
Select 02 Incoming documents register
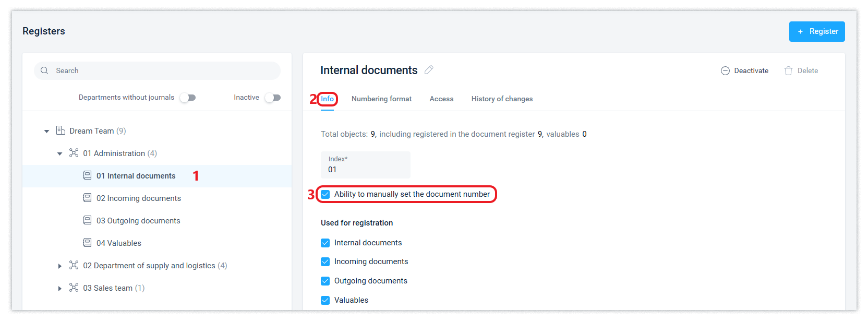(x=139, y=198)
